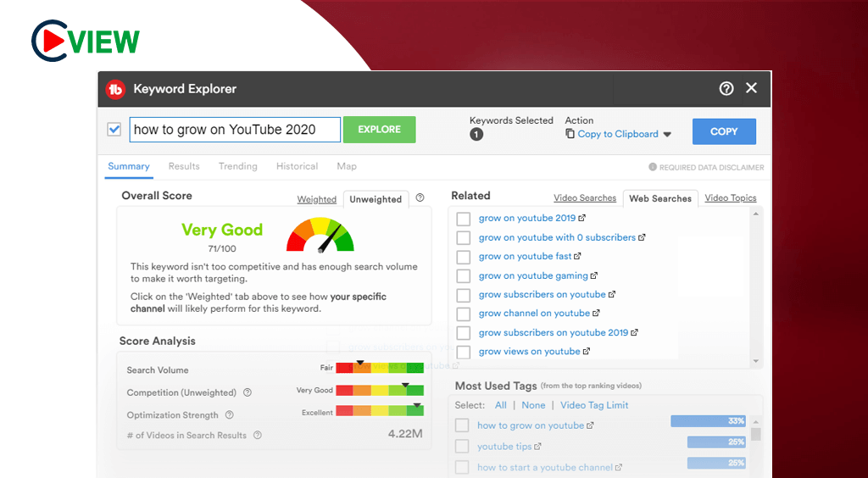Open external link icon for grow subscribers on youtube

pyautogui.click(x=612, y=294)
